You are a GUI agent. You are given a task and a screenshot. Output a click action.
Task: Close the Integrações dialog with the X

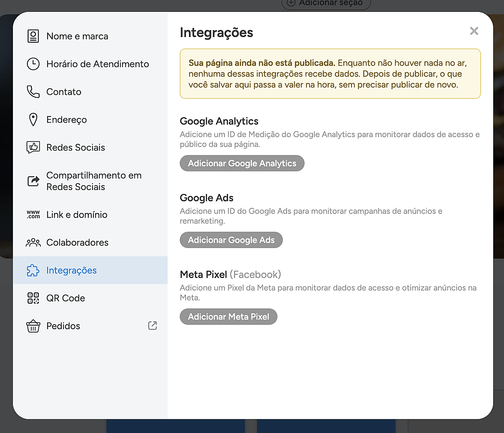[474, 31]
